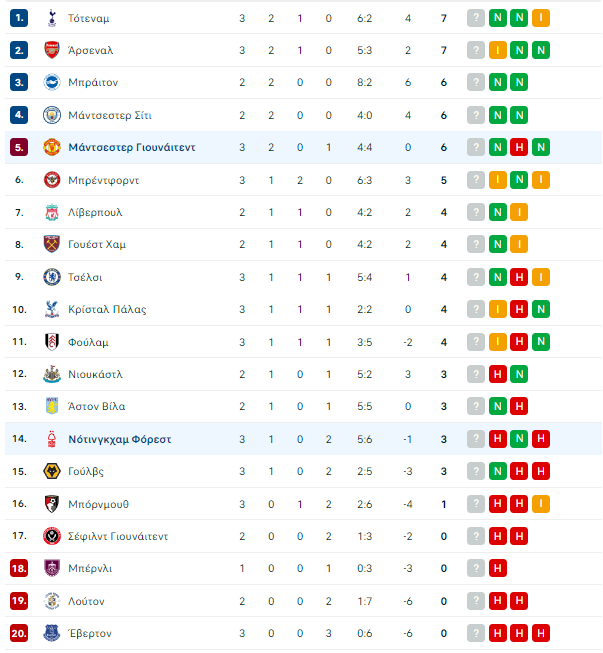Open the Μάντσεστερ Γιουνάιτεντ team link
This screenshot has width=603, height=653.
(132, 147)
